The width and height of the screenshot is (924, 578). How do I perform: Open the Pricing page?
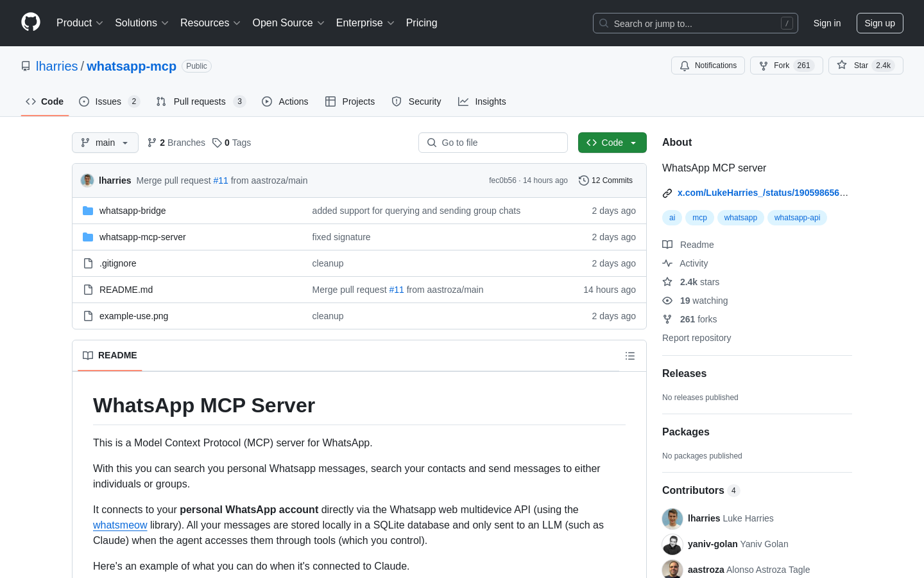point(422,23)
